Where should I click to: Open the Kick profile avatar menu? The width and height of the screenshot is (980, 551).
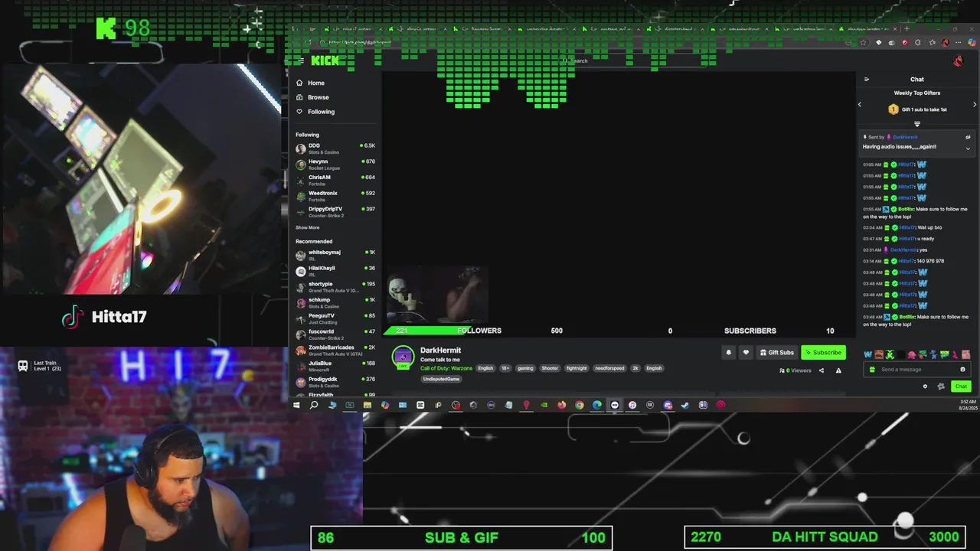pyautogui.click(x=958, y=60)
